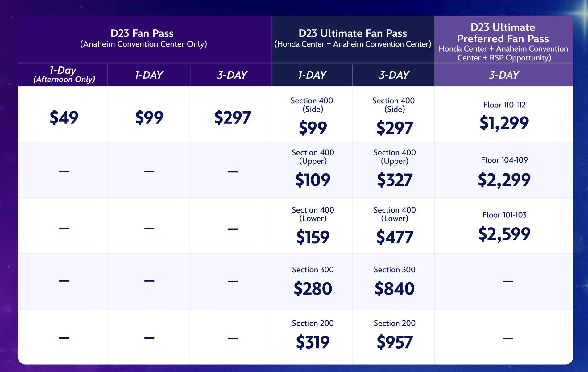Select the $297 Section 400 (Side) price
Screen dimensions: 588x372
(x=394, y=128)
